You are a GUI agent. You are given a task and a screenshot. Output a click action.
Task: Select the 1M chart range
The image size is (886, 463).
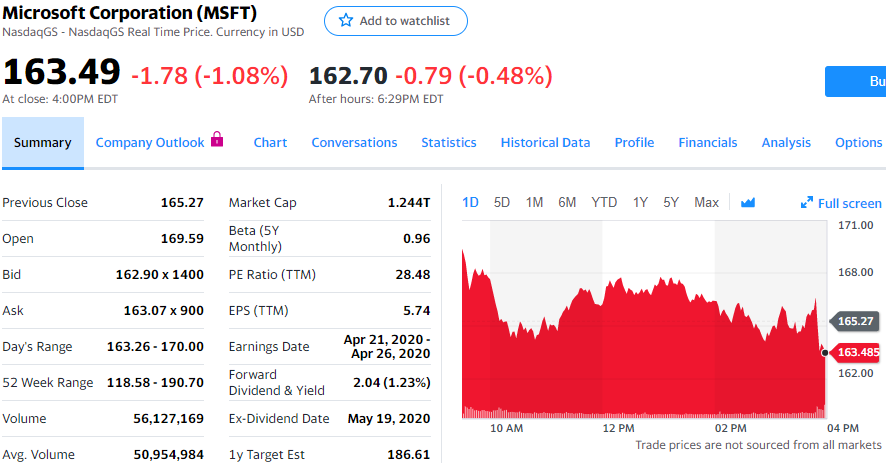pyautogui.click(x=534, y=202)
